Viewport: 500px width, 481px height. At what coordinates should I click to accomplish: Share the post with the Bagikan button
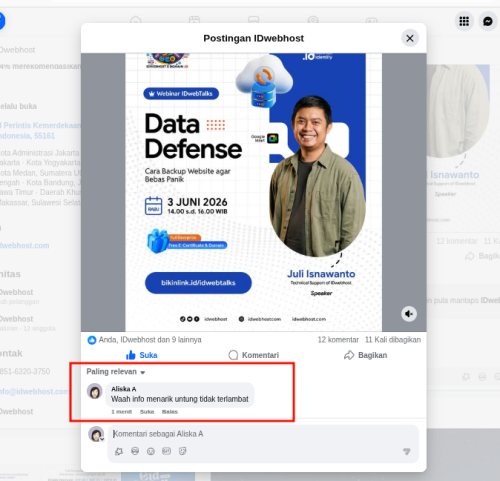365,355
